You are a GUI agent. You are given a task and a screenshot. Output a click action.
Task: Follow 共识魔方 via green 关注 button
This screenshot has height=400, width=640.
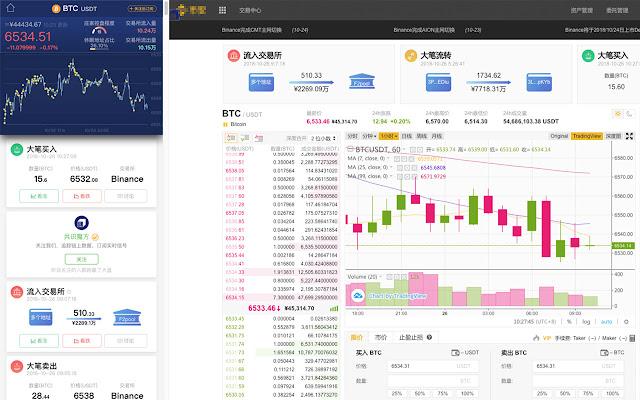(82, 259)
